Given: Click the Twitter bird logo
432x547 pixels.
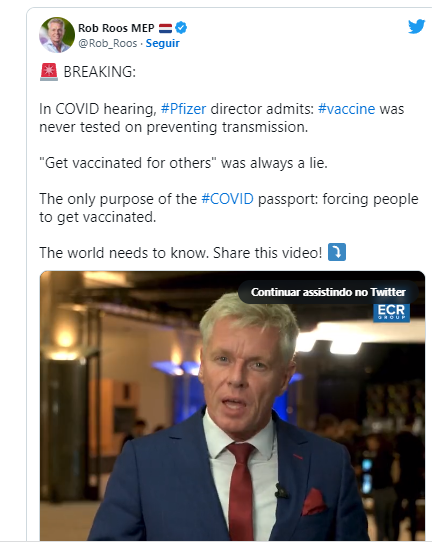Looking at the screenshot, I should (417, 27).
